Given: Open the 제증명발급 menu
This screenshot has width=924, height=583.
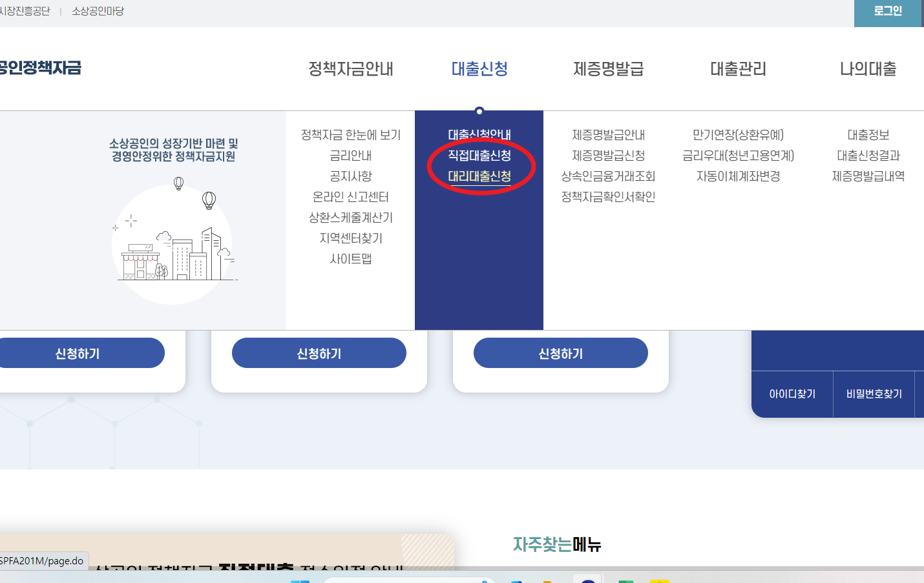Looking at the screenshot, I should pos(607,69).
